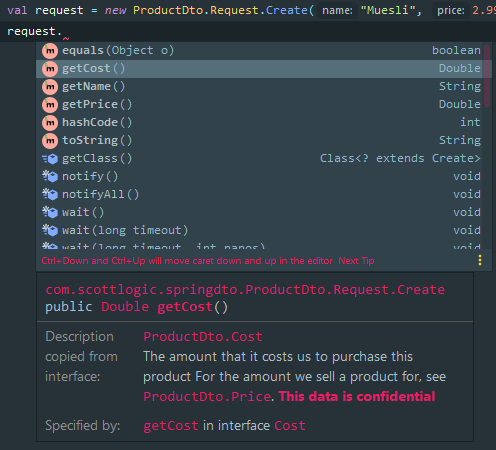496x450 pixels.
Task: Click the icon beside notifyAll()
Action: coord(50,194)
